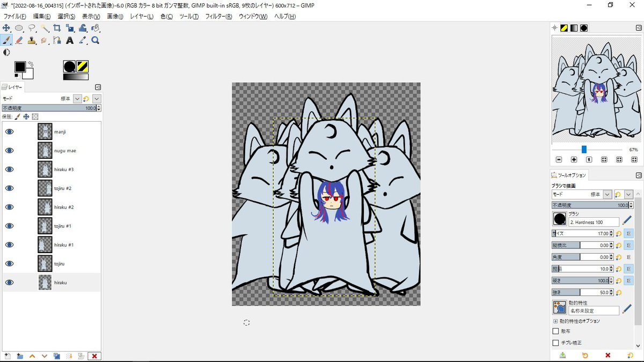This screenshot has width=644, height=362.
Task: Hide the tojiru layer
Action: coord(9,263)
